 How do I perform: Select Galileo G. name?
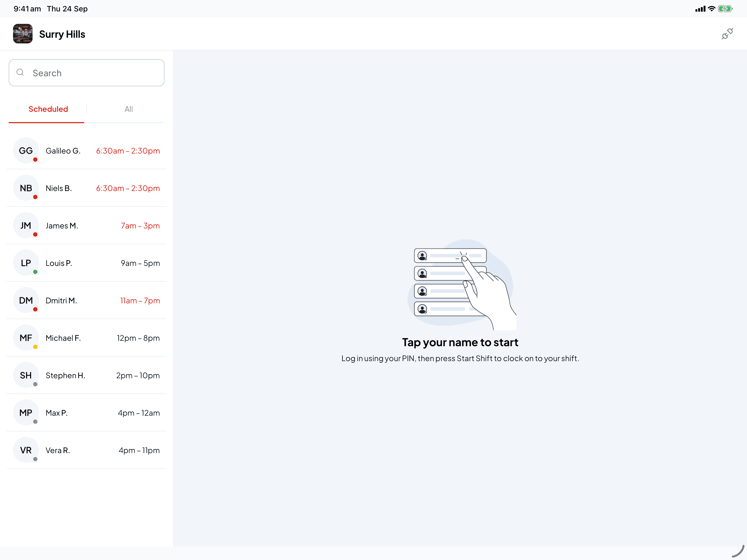pyautogui.click(x=63, y=151)
